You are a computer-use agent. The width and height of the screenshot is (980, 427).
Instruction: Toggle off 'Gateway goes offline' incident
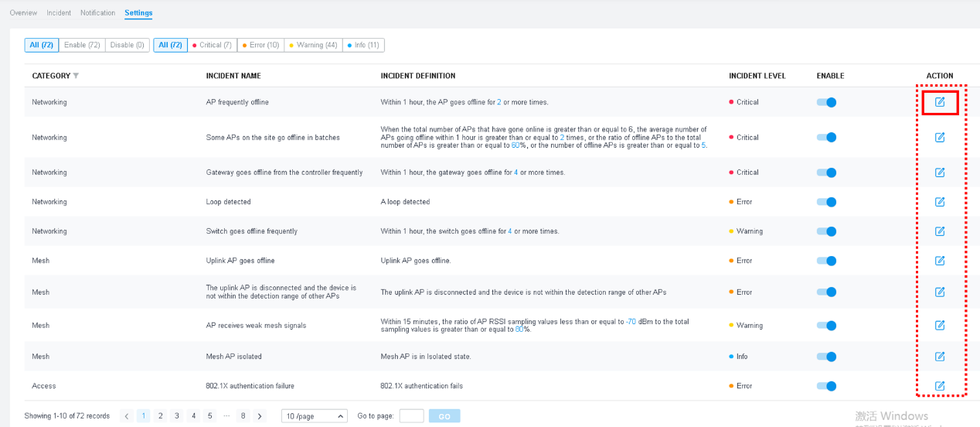(x=827, y=173)
